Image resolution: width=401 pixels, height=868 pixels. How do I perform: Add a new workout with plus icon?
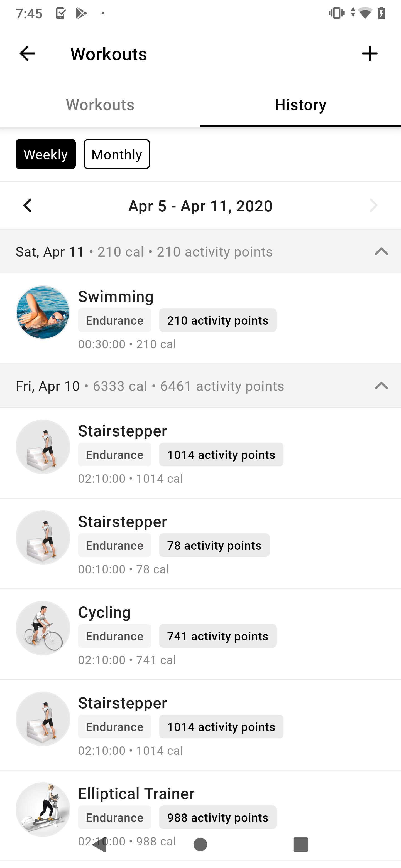tap(370, 54)
